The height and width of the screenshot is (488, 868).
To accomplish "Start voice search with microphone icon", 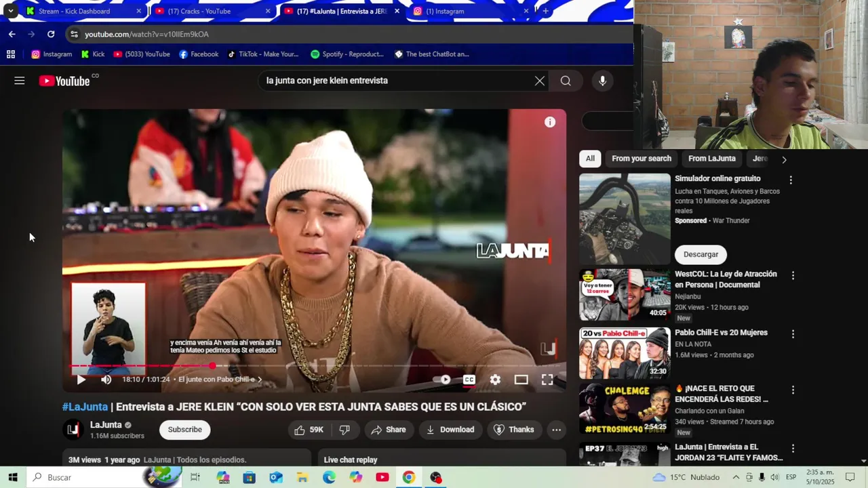I will coord(602,81).
